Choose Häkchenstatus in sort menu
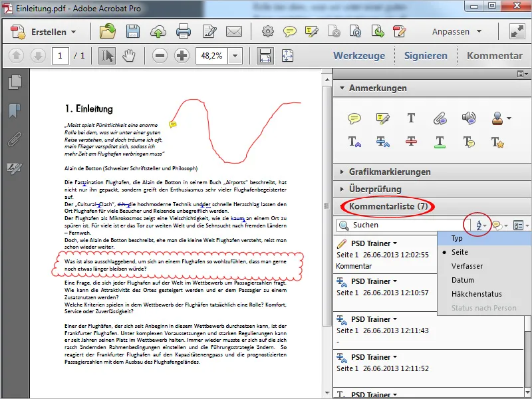Screen dimensions: 532x399 [484, 294]
